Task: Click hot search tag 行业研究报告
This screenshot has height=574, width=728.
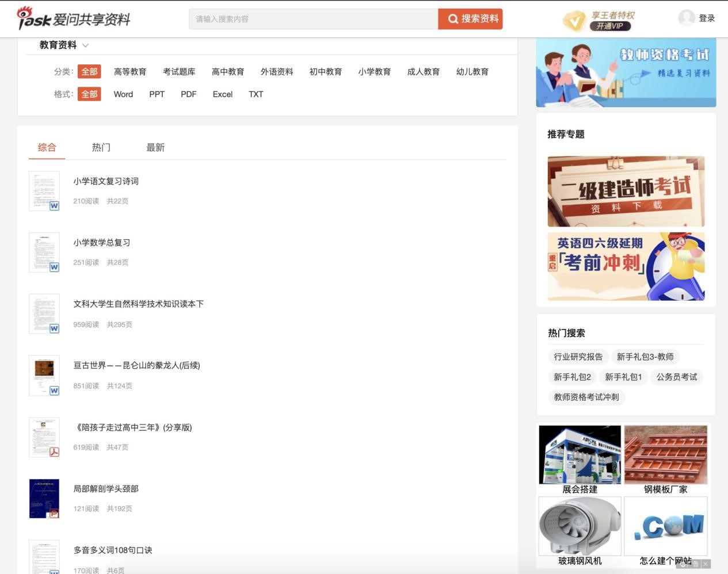Action: 578,357
